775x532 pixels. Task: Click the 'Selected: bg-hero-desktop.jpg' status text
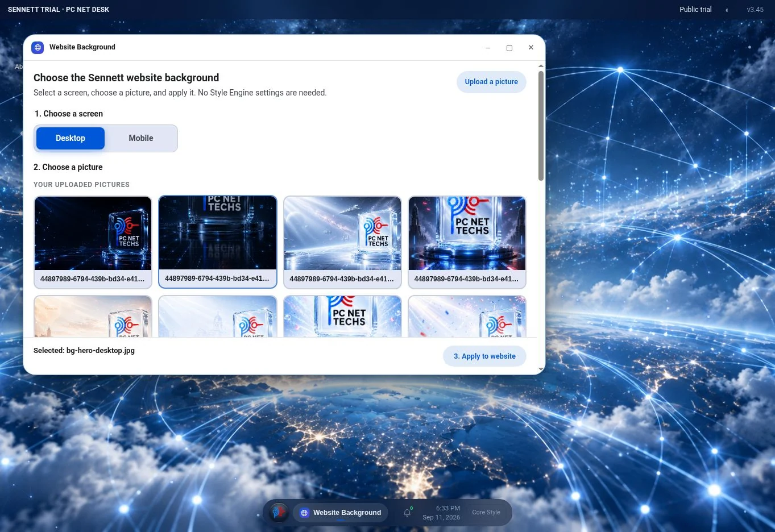(x=84, y=351)
